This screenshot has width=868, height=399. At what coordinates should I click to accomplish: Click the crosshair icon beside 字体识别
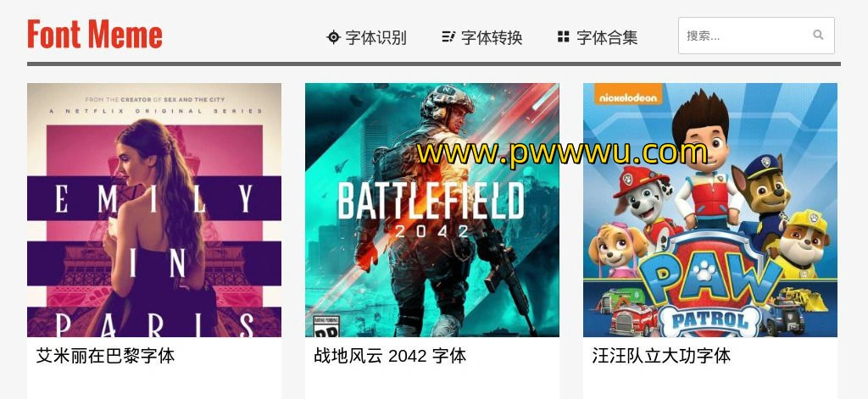(x=333, y=37)
